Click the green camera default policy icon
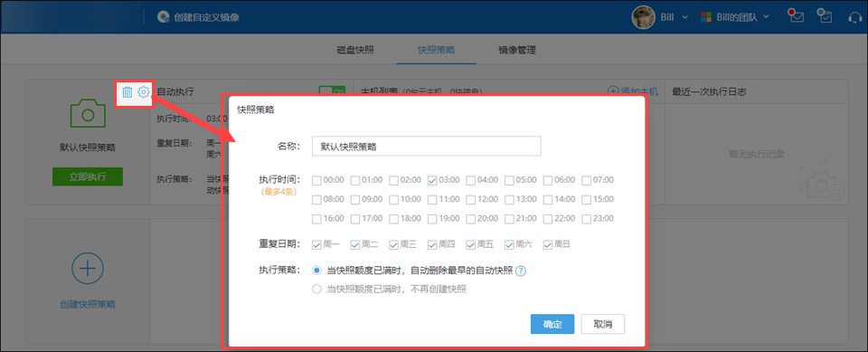The width and height of the screenshot is (868, 352). click(x=88, y=114)
